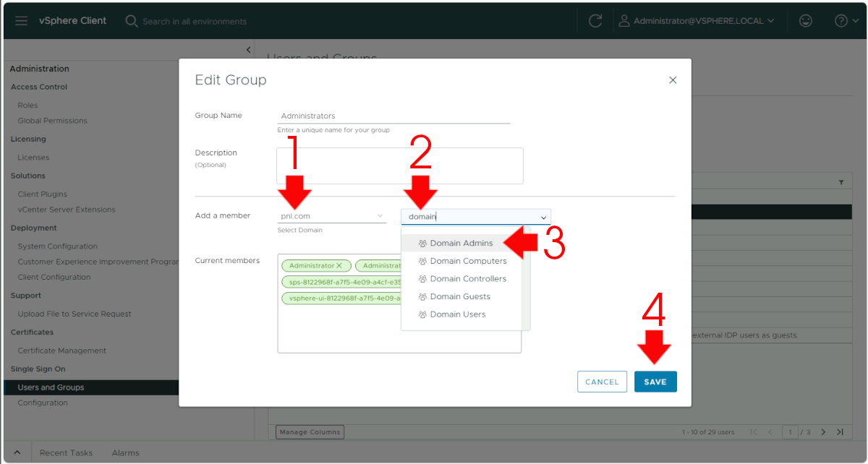868x464 pixels.
Task: Open the hamburger navigation menu
Action: 21,21
